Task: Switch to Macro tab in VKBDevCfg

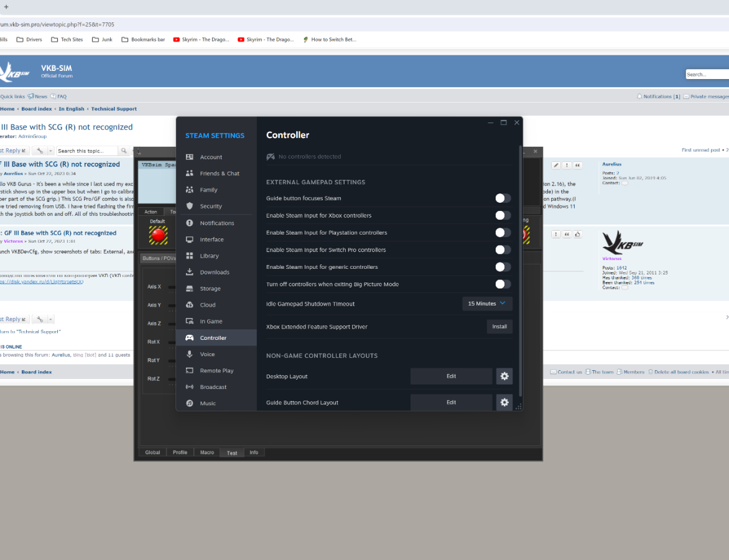Action: (x=207, y=452)
